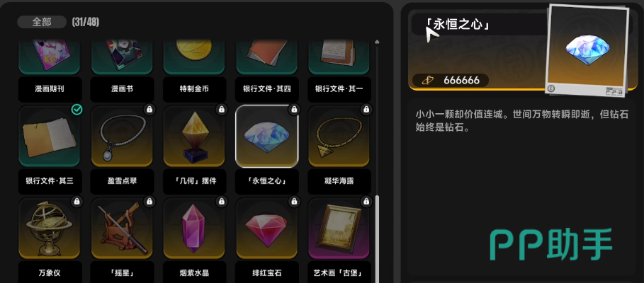Click the lock badge on 凝华海露
The image size is (644, 283).
366,110
